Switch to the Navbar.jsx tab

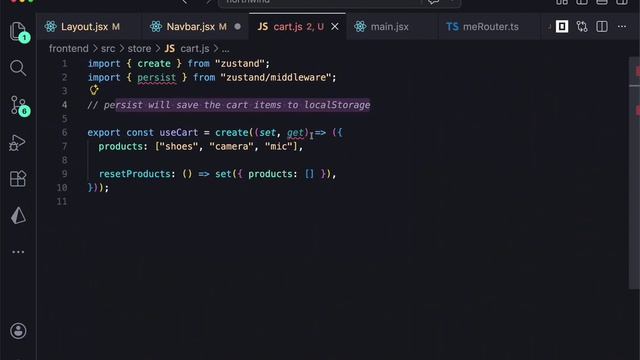click(x=196, y=27)
